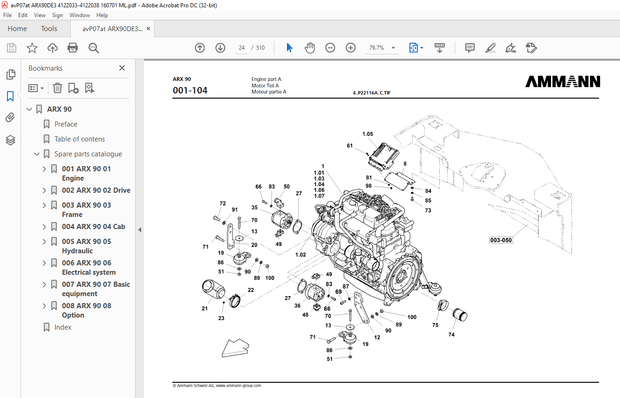Screen dimensions: 620x398
Task: Open the zoom percentage dropdown
Action: point(393,48)
